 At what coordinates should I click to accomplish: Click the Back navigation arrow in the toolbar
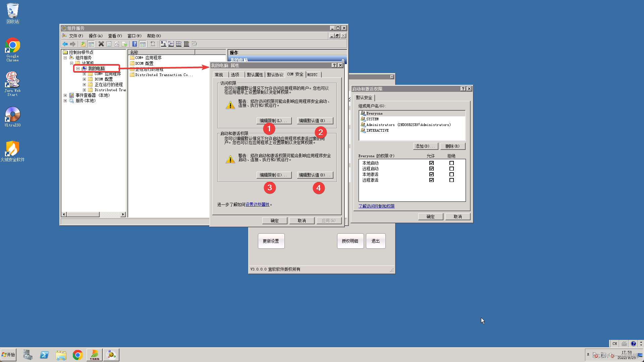(x=65, y=44)
